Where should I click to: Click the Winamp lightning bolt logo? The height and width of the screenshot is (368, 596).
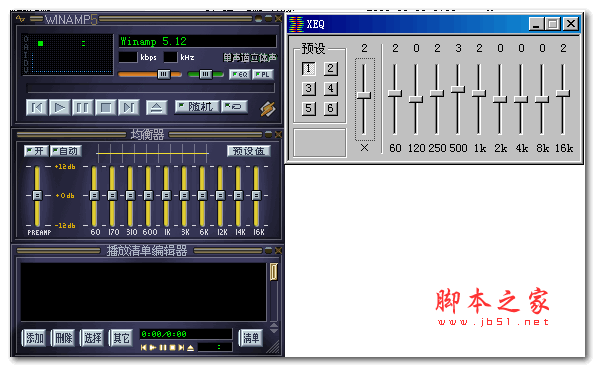coord(268,109)
